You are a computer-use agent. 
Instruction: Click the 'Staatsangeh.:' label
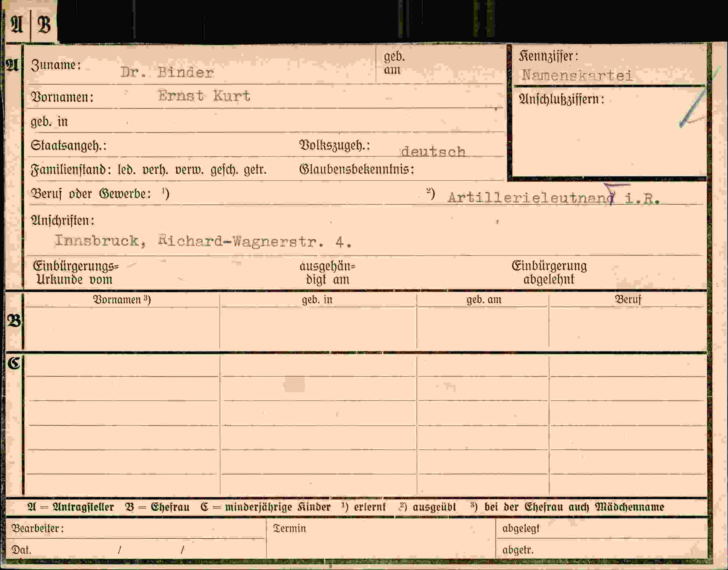pos(69,146)
